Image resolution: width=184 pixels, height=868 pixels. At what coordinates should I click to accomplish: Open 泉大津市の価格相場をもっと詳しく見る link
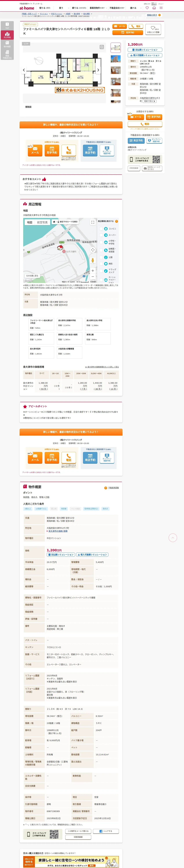[x=102, y=367]
